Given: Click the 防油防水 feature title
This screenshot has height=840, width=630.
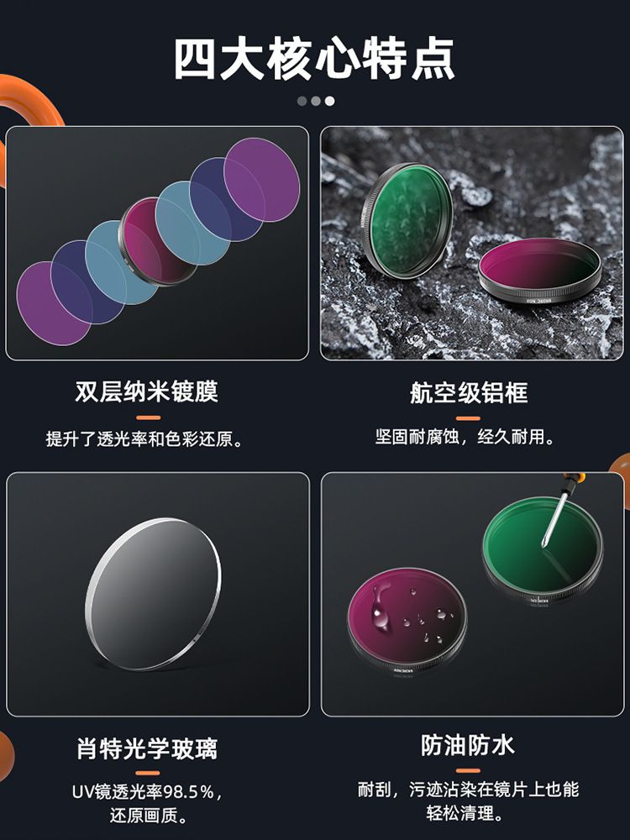Looking at the screenshot, I should click(468, 745).
